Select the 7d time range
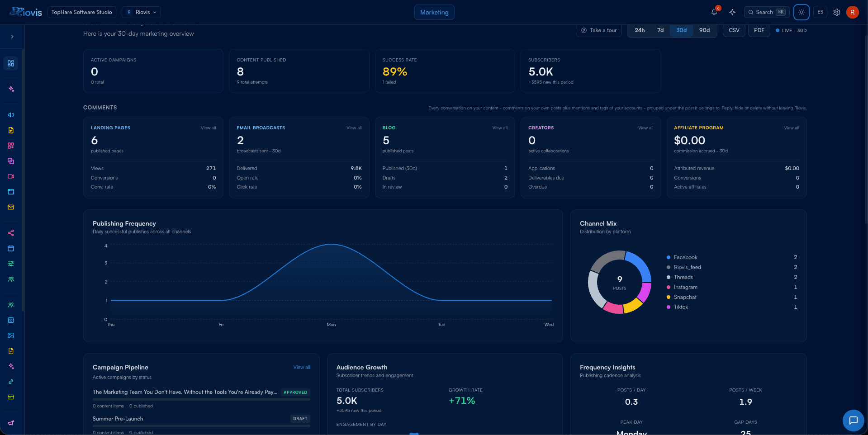The image size is (868, 435). pos(660,30)
